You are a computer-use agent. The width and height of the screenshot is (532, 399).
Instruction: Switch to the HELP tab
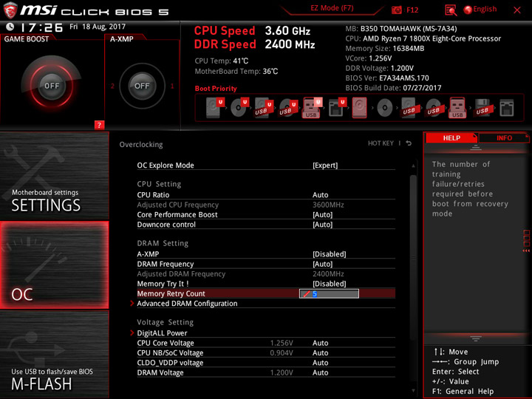click(451, 137)
